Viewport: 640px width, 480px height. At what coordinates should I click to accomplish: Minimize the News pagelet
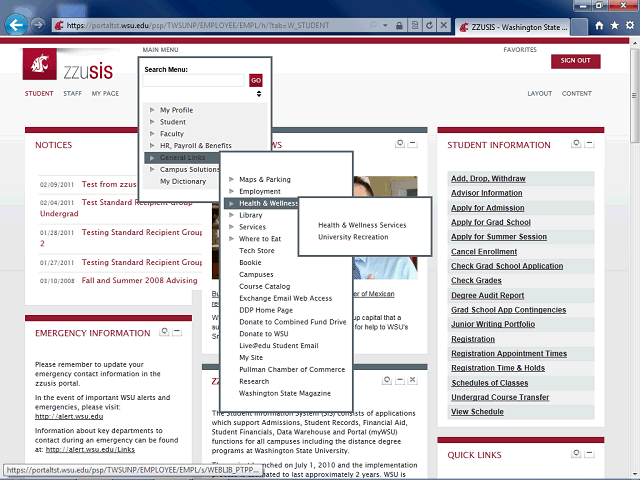(413, 144)
